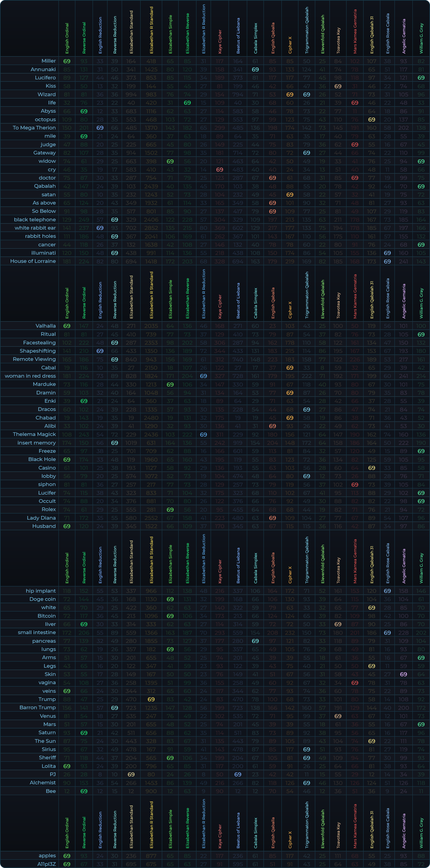This screenshot has height=868, width=430.
Task: Click the "Miller" phrase label
Action: [49, 61]
